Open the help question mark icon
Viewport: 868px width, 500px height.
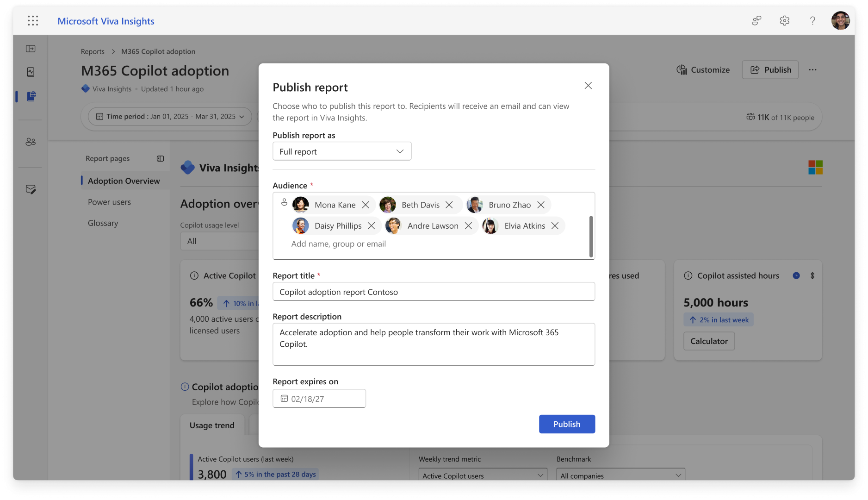pyautogui.click(x=812, y=21)
